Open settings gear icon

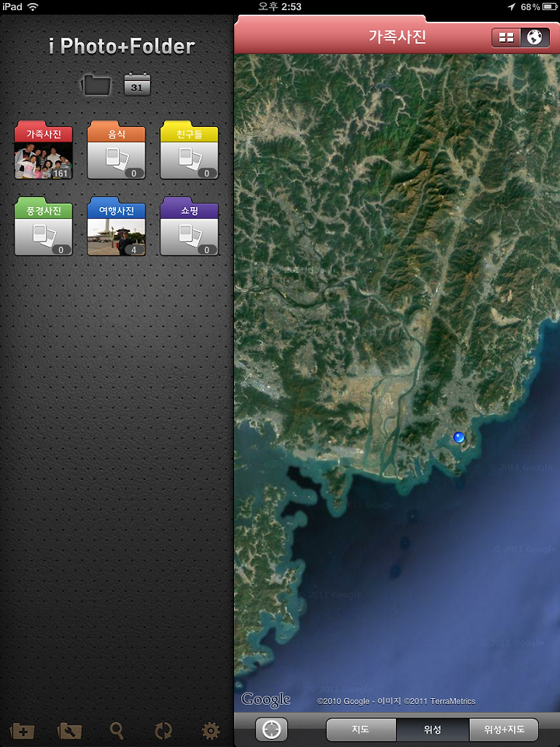(x=211, y=731)
